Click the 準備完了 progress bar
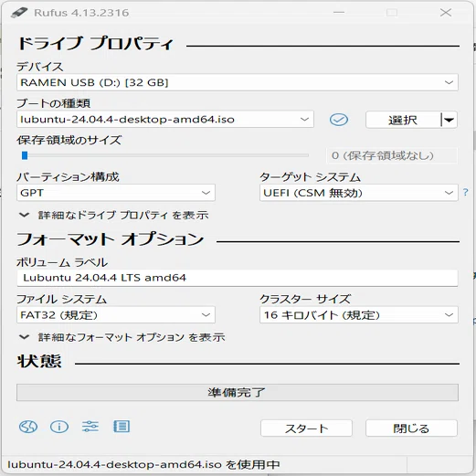476x476 pixels. click(x=238, y=393)
